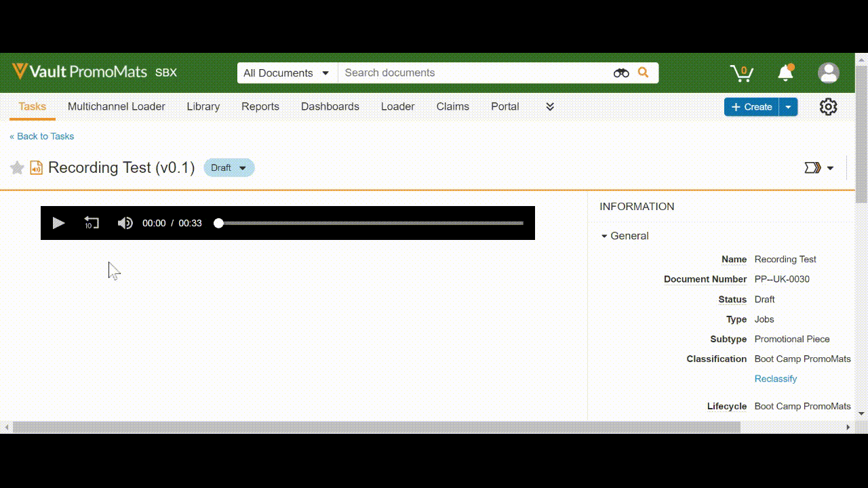
Task: Click the orange search magnifier icon
Action: point(644,73)
